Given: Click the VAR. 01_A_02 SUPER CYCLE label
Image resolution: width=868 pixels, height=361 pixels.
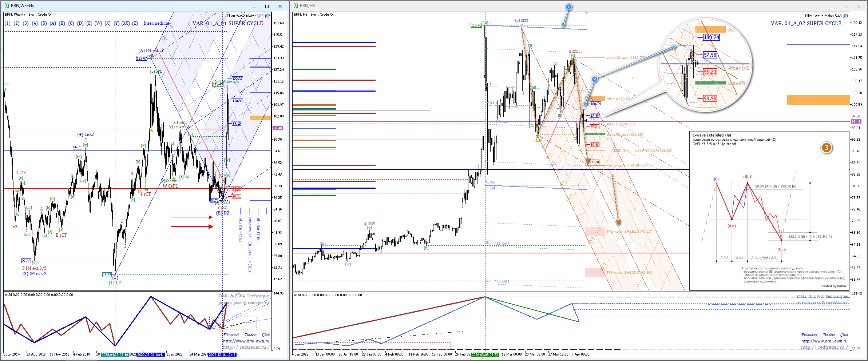Looking at the screenshot, I should 806,23.
